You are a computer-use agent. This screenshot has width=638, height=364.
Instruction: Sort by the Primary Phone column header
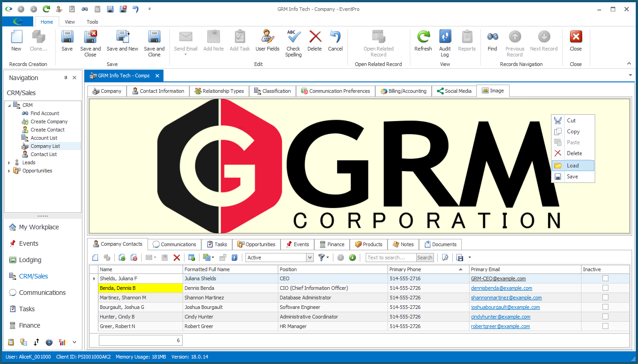(x=428, y=269)
